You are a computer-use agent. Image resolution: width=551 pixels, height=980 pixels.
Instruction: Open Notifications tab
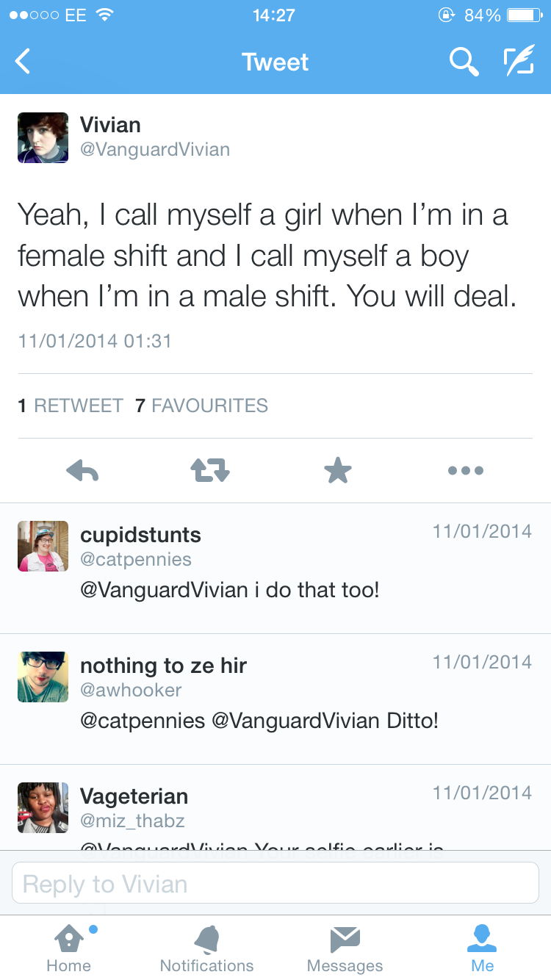[x=206, y=948]
